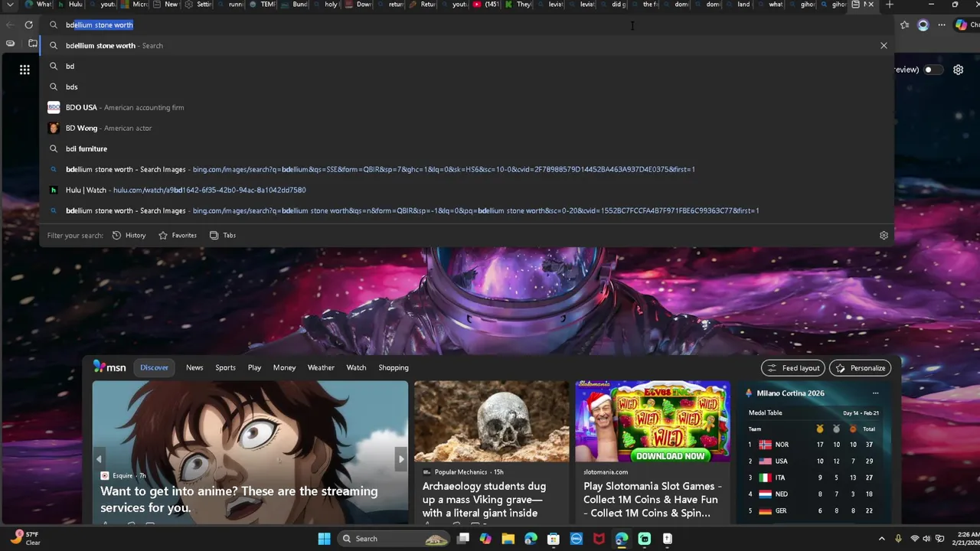Open a new browser tab with plus
Image resolution: width=980 pixels, height=551 pixels.
pyautogui.click(x=889, y=5)
